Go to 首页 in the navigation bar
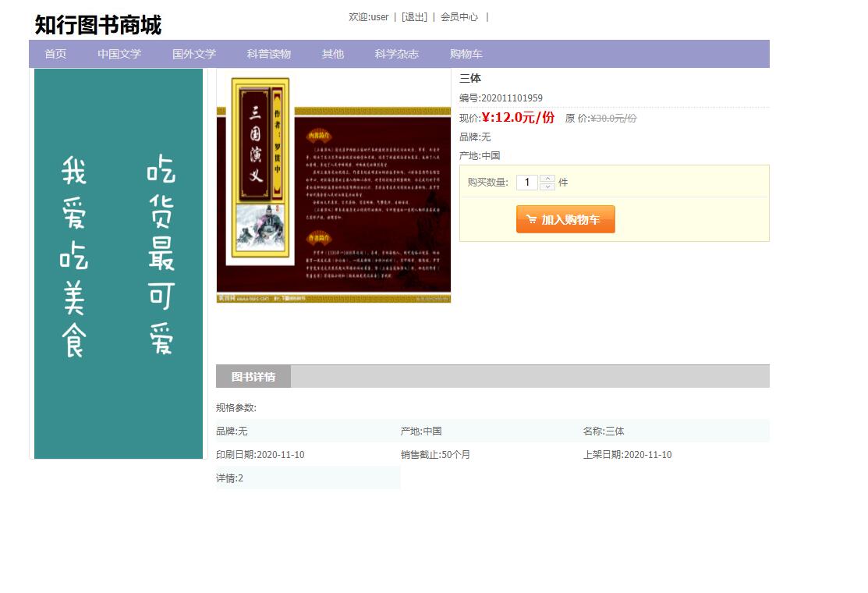The width and height of the screenshot is (868, 593). (x=55, y=54)
